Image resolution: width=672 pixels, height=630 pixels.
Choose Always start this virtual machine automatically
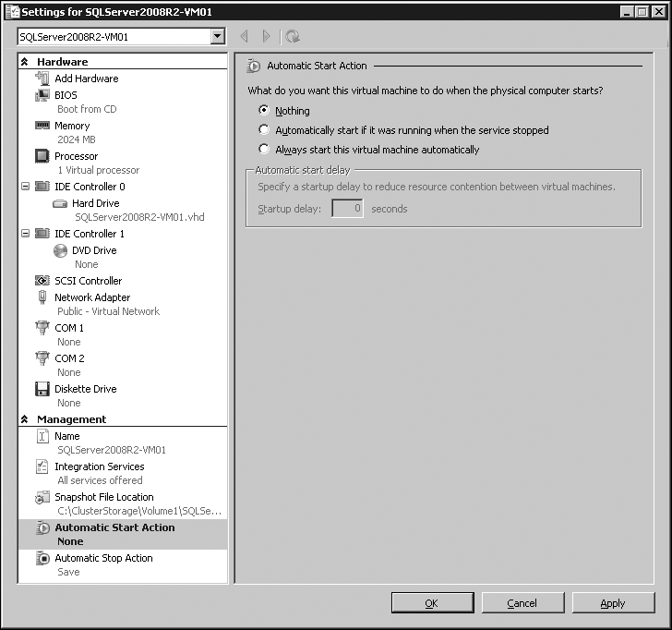point(264,149)
